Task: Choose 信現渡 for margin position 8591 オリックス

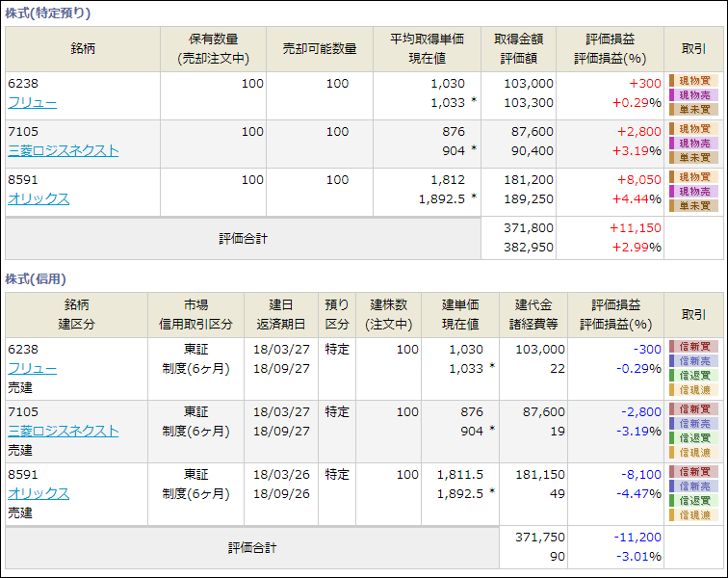Action: pyautogui.click(x=693, y=515)
